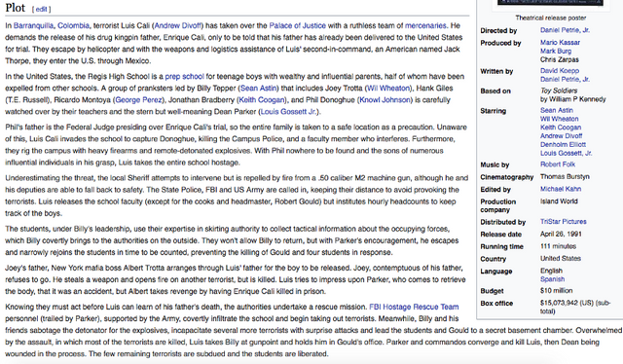Click the Language label in infobox

(495, 272)
